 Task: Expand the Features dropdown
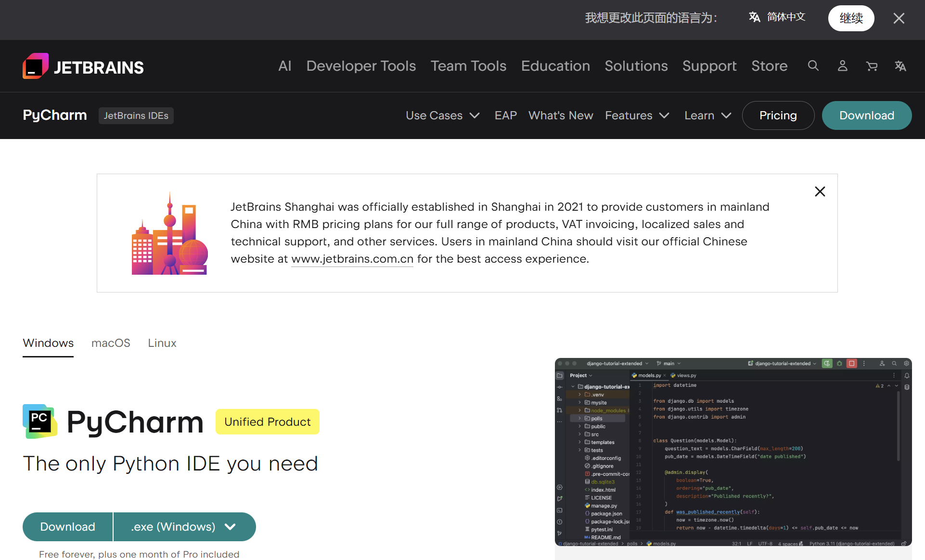(637, 115)
